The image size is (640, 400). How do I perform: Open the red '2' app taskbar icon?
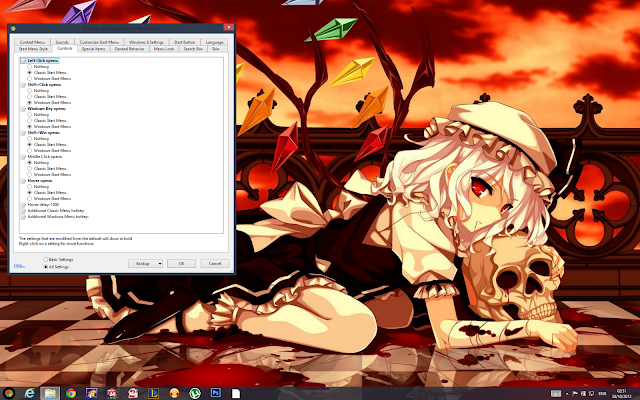click(x=133, y=393)
